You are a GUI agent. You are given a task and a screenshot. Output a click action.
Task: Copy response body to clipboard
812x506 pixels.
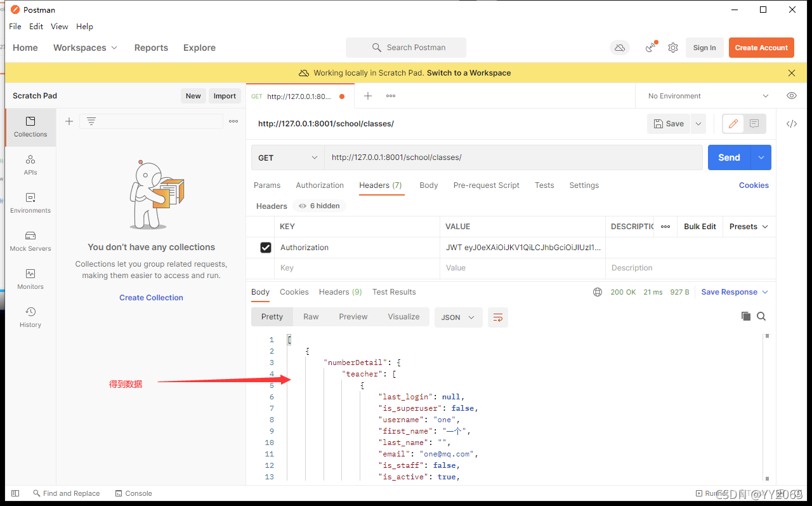(x=746, y=316)
